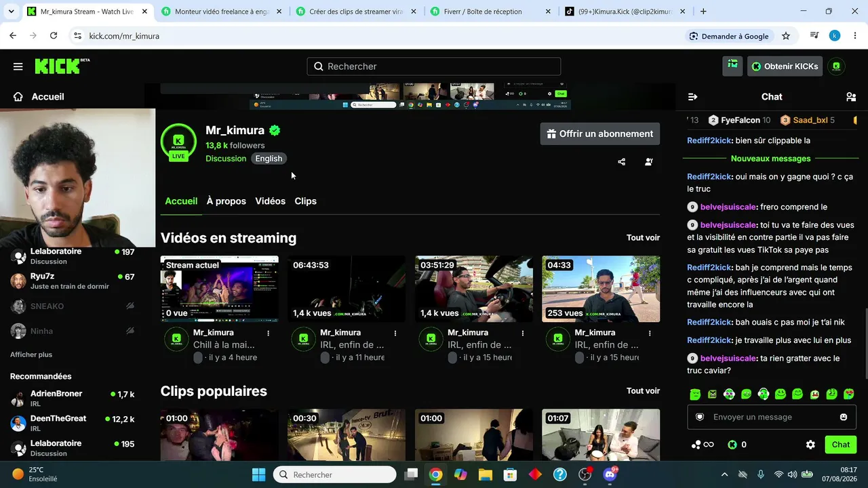Open the Discussion category link
868x488 pixels.
pyautogui.click(x=226, y=159)
